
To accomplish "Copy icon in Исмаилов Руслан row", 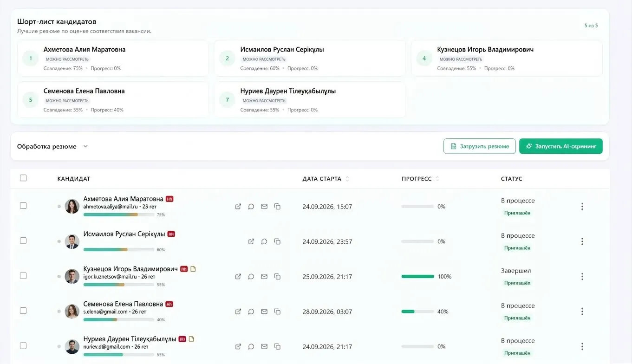I will coord(277,241).
